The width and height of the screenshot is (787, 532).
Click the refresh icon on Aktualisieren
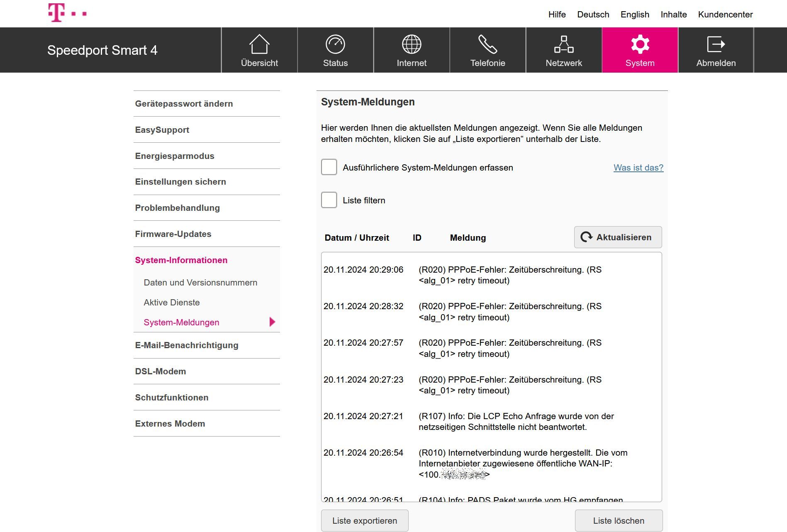click(586, 237)
